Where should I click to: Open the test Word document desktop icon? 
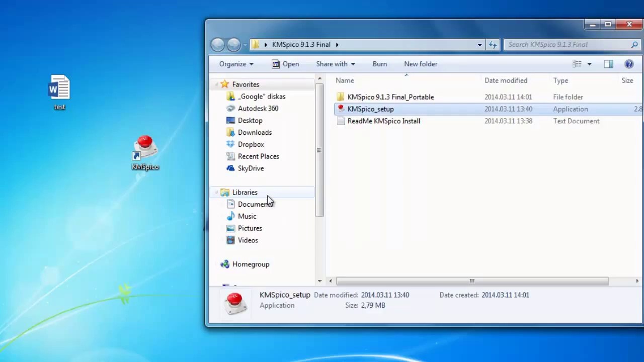tap(59, 92)
